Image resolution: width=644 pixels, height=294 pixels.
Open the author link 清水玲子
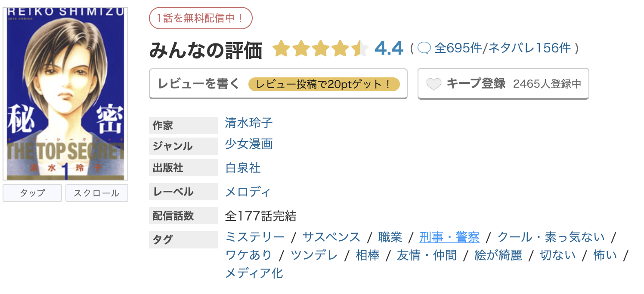pyautogui.click(x=248, y=123)
